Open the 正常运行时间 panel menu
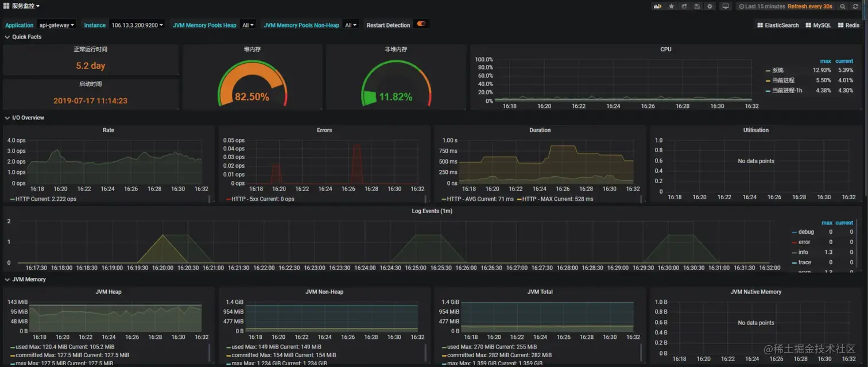 [91, 49]
